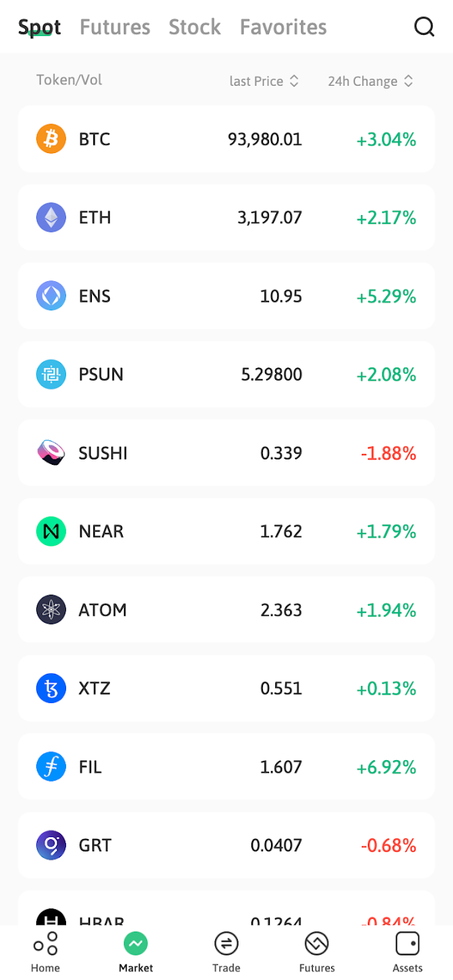Screen dimensions: 453x980
Task: Sort by the Token/Vol column header
Action: [x=69, y=80]
